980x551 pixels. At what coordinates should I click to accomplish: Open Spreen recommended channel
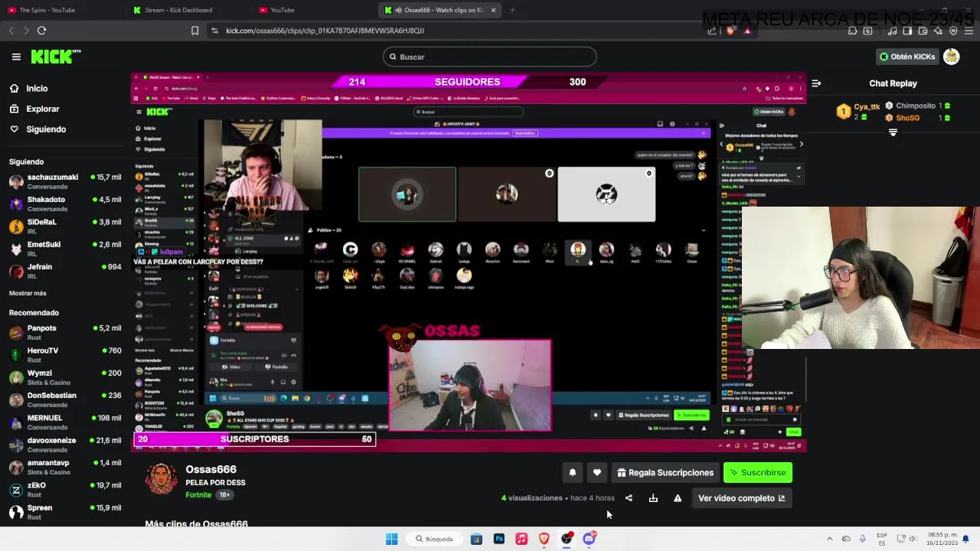click(65, 512)
